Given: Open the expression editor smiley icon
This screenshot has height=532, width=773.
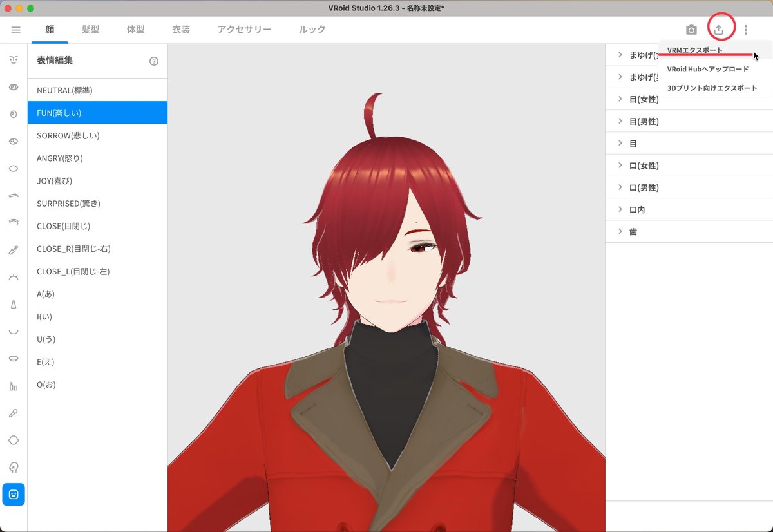Looking at the screenshot, I should point(14,495).
